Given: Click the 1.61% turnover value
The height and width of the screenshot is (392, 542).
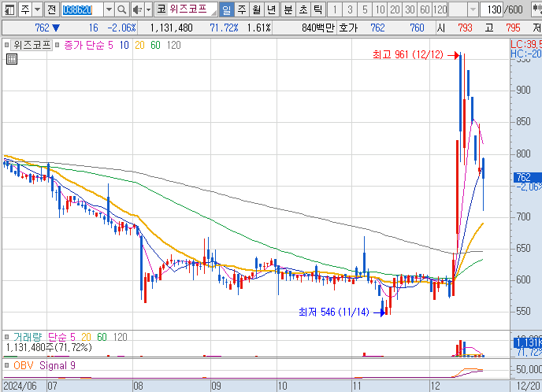Looking at the screenshot, I should pyautogui.click(x=259, y=28).
